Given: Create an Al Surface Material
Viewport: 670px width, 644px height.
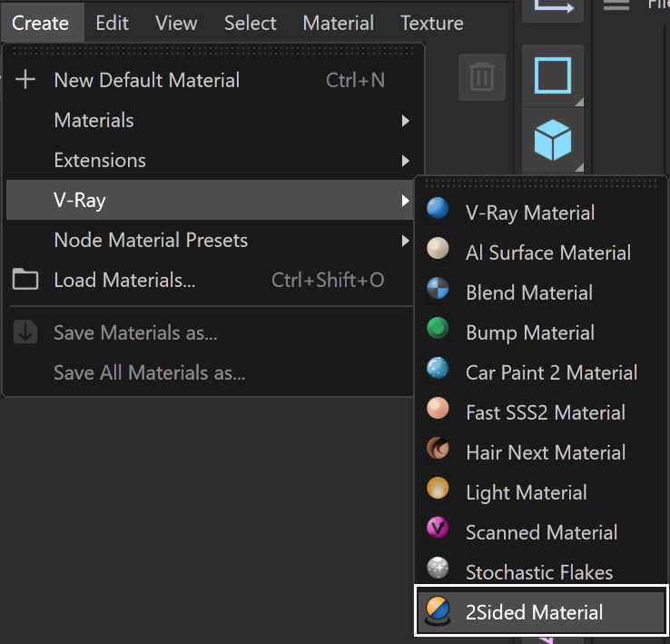Looking at the screenshot, I should pos(541,253).
